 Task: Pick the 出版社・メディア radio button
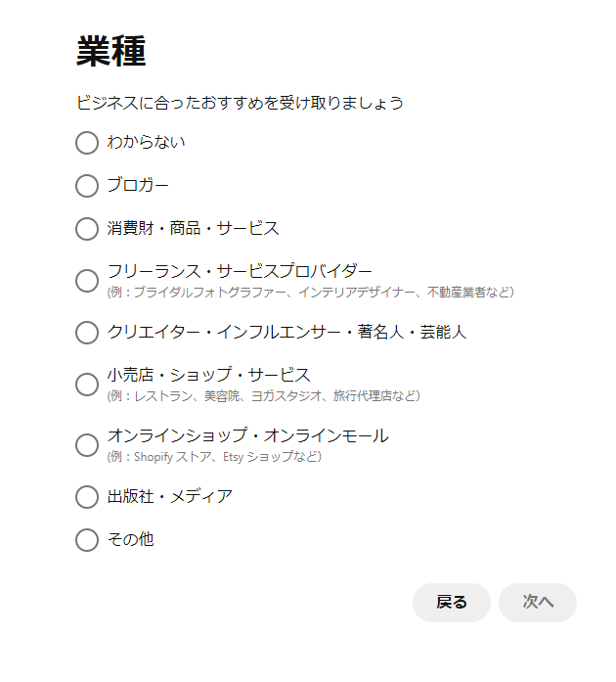[x=87, y=497]
